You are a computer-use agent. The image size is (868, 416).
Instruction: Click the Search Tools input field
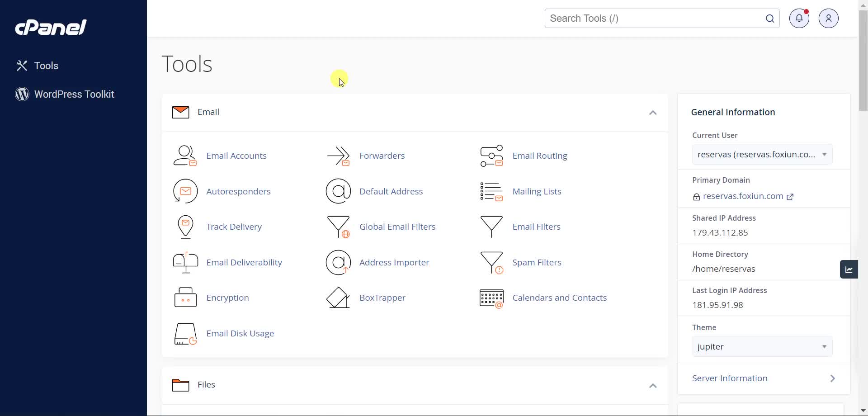click(x=653, y=19)
